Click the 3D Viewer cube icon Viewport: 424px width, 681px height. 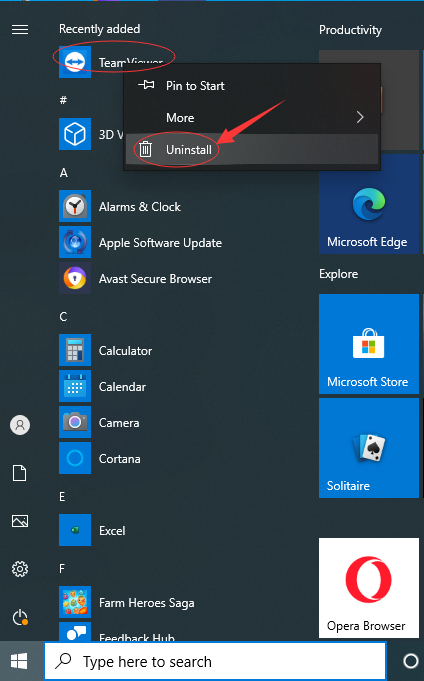pyautogui.click(x=75, y=134)
